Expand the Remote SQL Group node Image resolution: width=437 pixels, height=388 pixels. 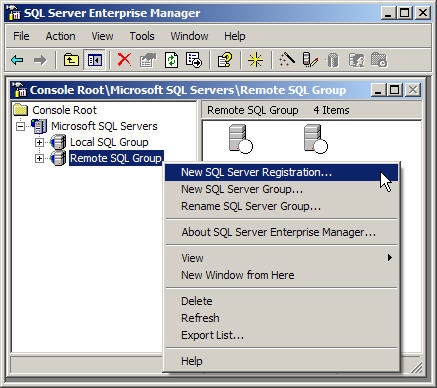[x=39, y=158]
